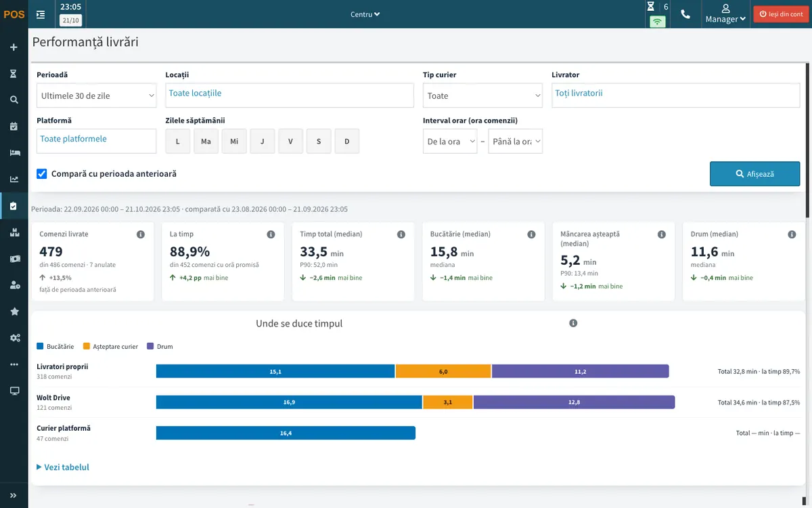Toggle the Ma weekday button

coord(206,142)
